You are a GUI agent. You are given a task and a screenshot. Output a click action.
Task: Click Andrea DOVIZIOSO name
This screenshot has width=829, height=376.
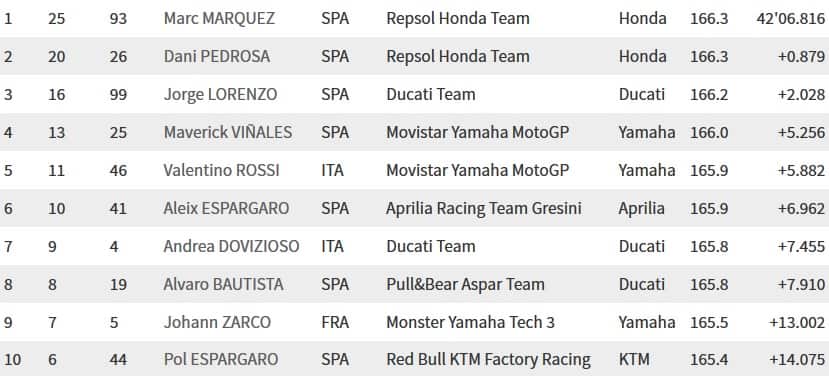[x=232, y=246]
